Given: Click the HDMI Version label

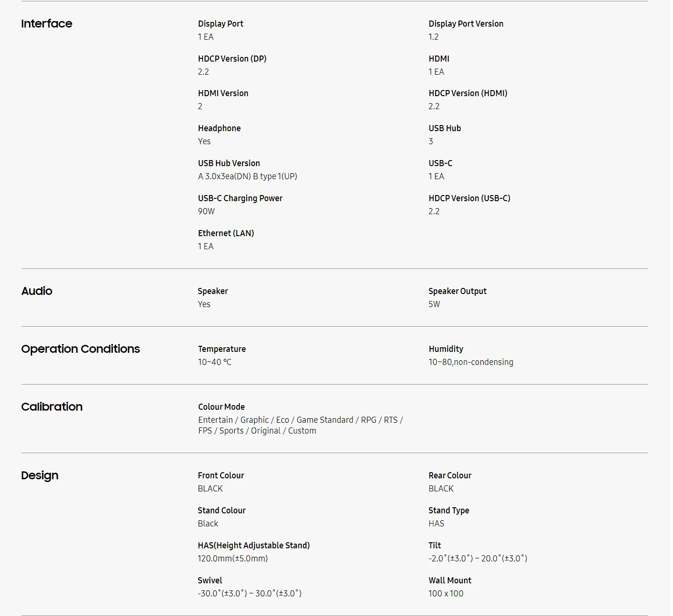Looking at the screenshot, I should pos(223,93).
